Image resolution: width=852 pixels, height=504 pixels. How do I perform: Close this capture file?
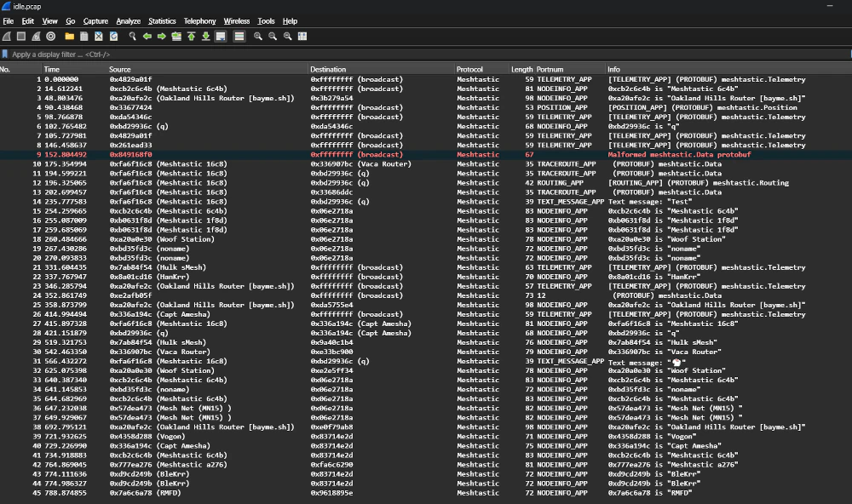[99, 37]
